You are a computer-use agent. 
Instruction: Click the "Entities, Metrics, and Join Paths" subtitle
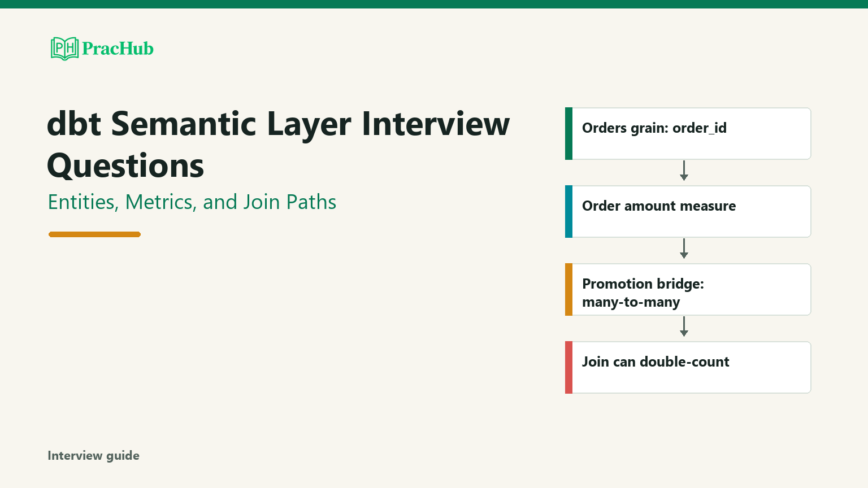pos(192,202)
